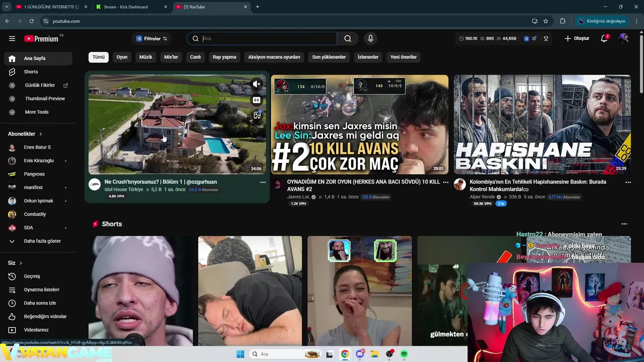Viewport: 644px width, 362px height.
Task: Open Daha sonra izle list
Action: (x=38, y=303)
